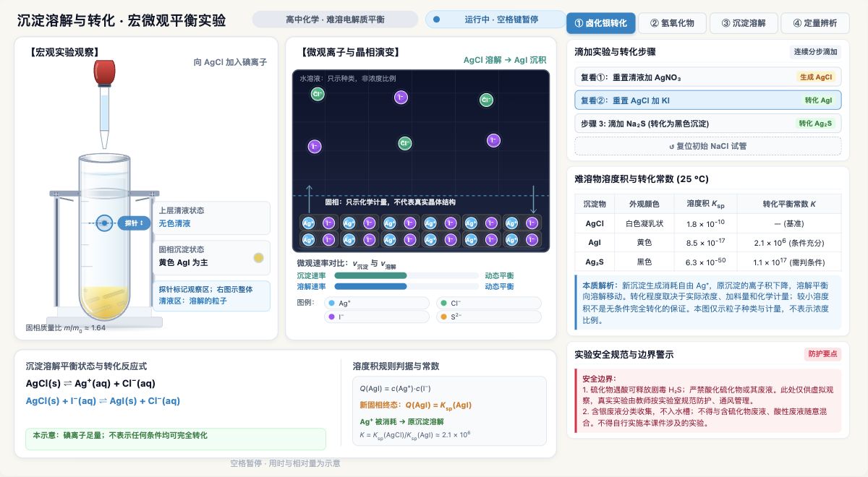
Task: Click the 固相质量比 m/m₀ readout
Action: click(66, 327)
